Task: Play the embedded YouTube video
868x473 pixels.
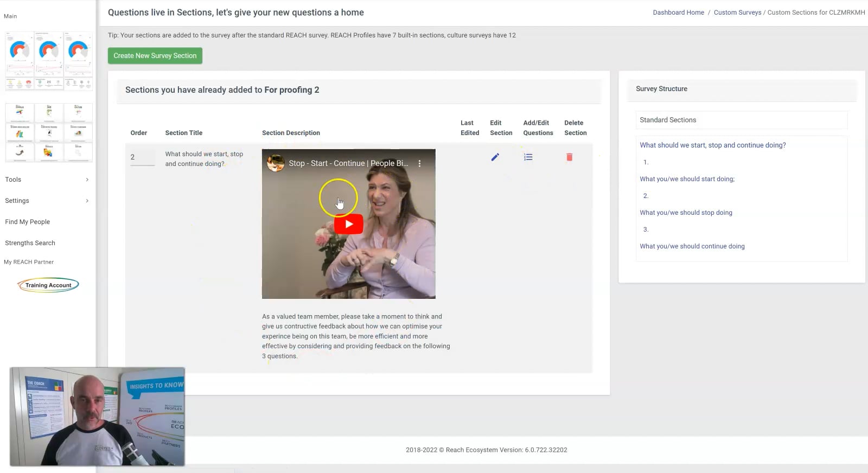Action: [348, 224]
